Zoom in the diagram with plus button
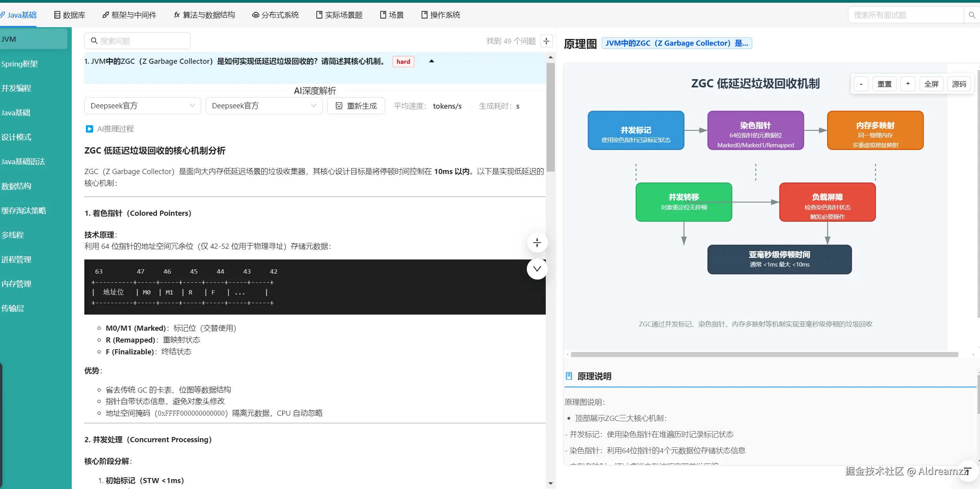Screen dimensions: 980x489 point(908,84)
